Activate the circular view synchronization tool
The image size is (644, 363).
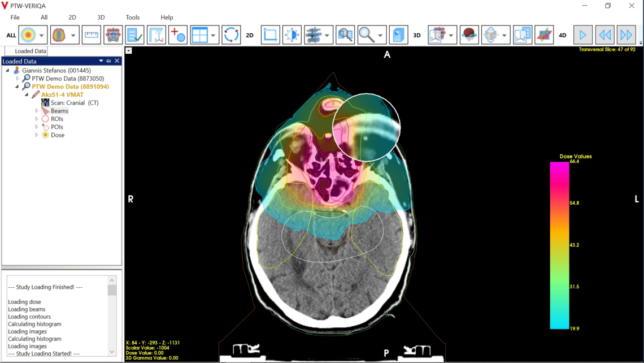click(230, 34)
